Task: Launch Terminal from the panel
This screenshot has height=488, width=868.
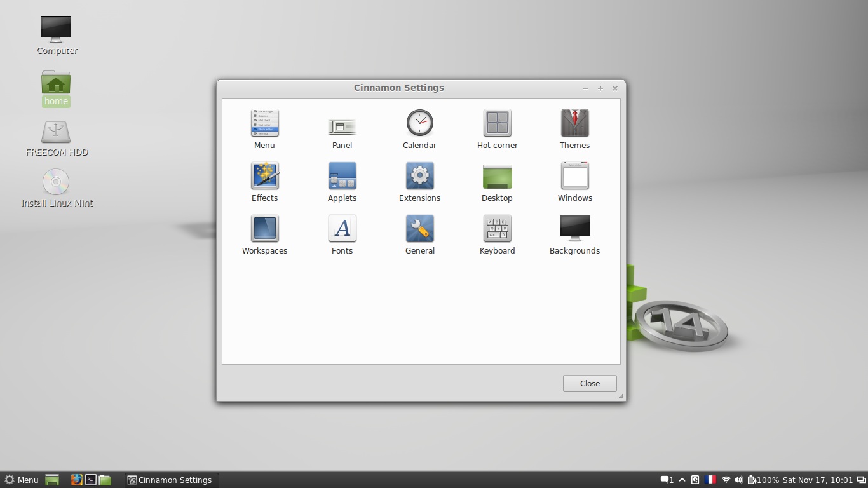Action: coord(91,480)
